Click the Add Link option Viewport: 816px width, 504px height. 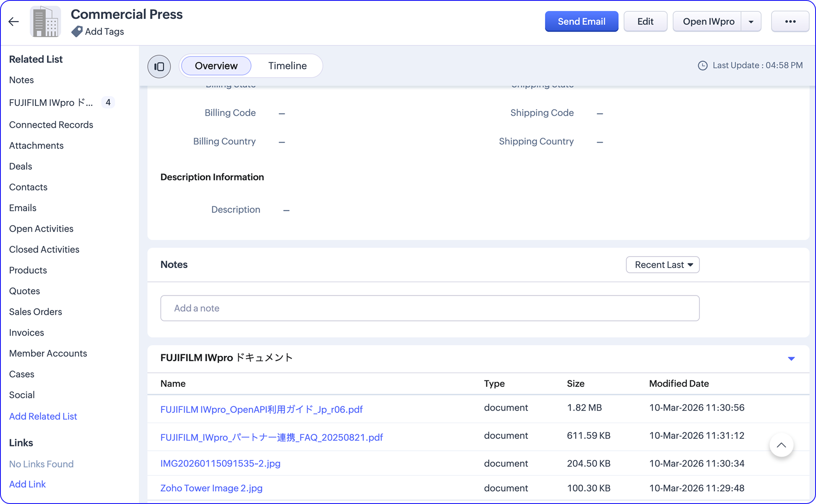pyautogui.click(x=28, y=484)
